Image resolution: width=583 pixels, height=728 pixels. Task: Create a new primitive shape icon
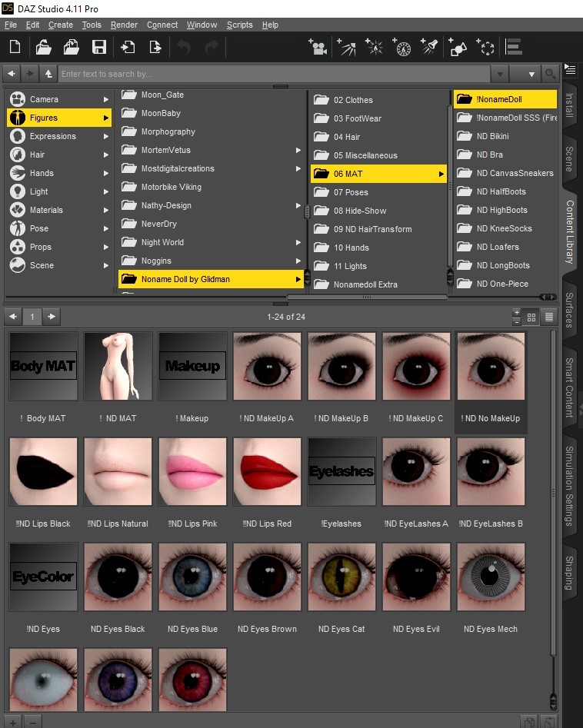[x=458, y=47]
